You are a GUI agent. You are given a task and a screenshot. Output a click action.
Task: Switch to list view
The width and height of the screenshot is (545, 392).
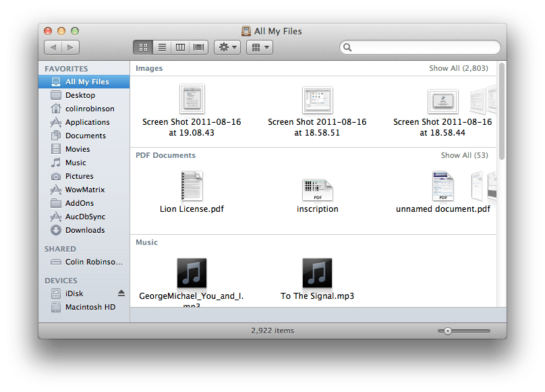[161, 47]
